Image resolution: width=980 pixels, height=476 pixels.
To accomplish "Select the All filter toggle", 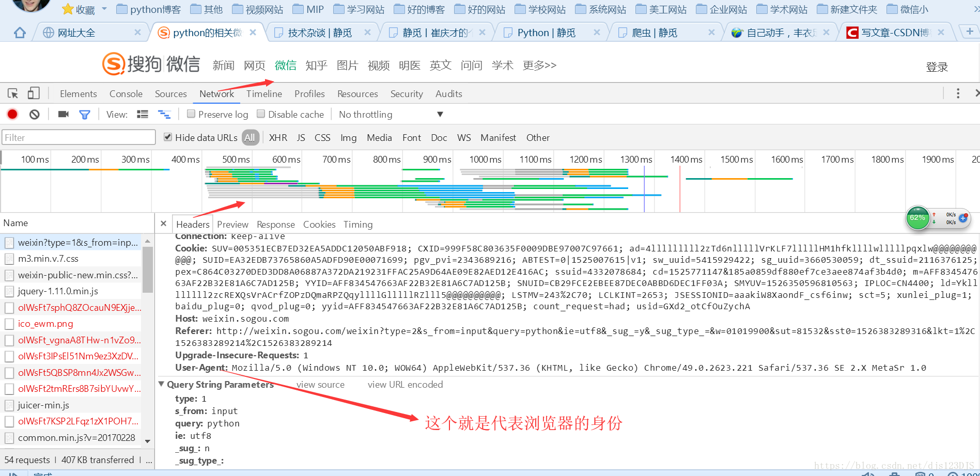I will coord(250,137).
